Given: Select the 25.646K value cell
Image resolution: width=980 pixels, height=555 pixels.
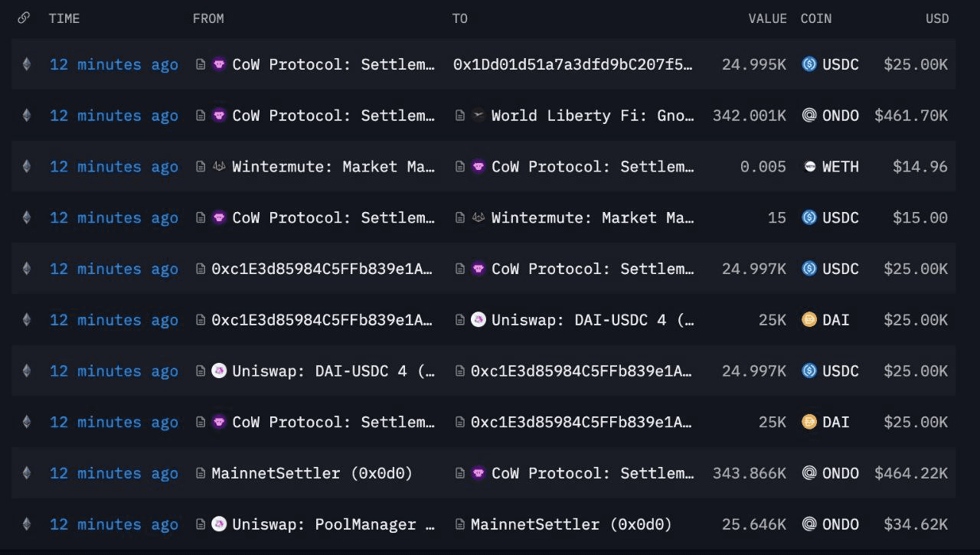Looking at the screenshot, I should tap(754, 524).
